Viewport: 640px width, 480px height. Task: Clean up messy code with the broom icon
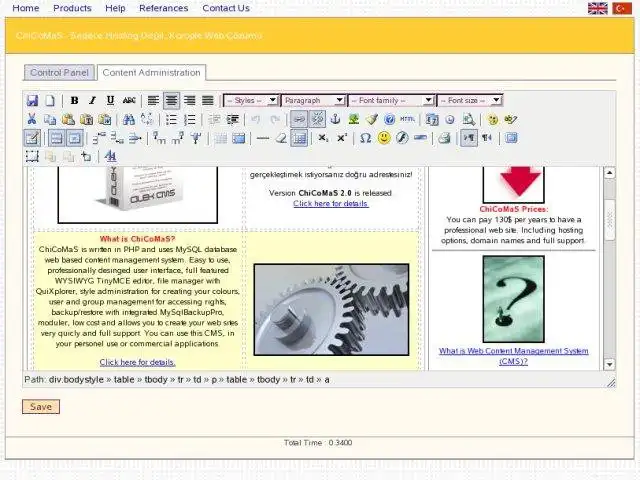click(x=371, y=119)
